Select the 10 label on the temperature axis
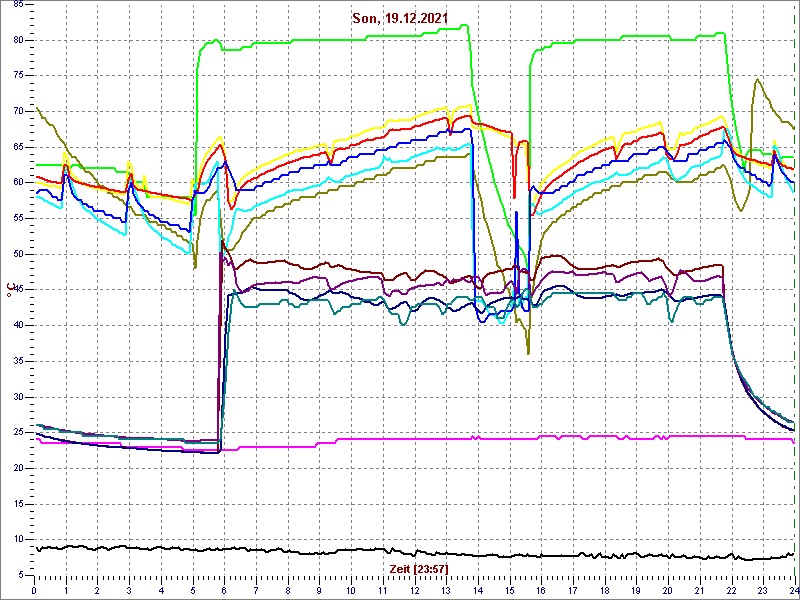This screenshot has width=800, height=600. [18, 539]
